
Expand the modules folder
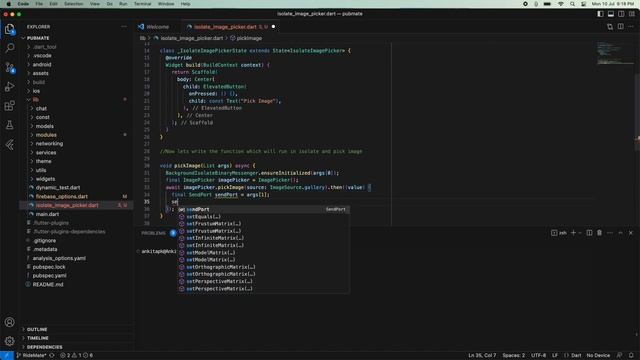[x=46, y=135]
